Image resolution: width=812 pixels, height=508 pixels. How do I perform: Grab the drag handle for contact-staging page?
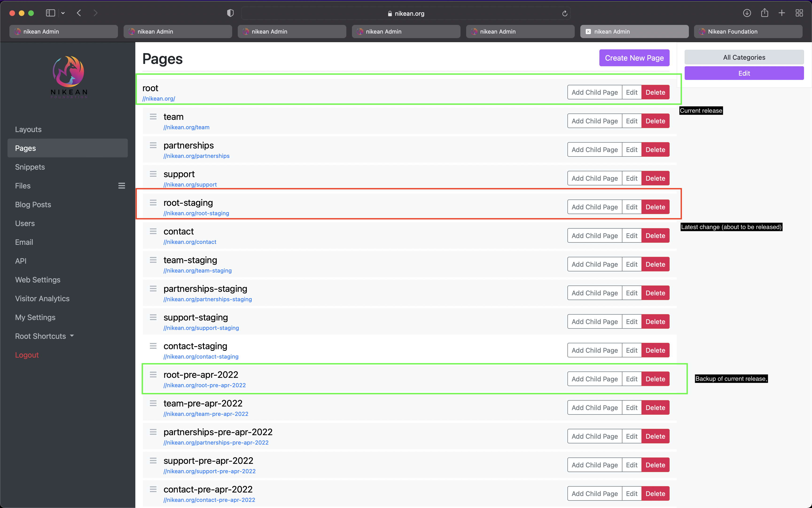tap(153, 346)
